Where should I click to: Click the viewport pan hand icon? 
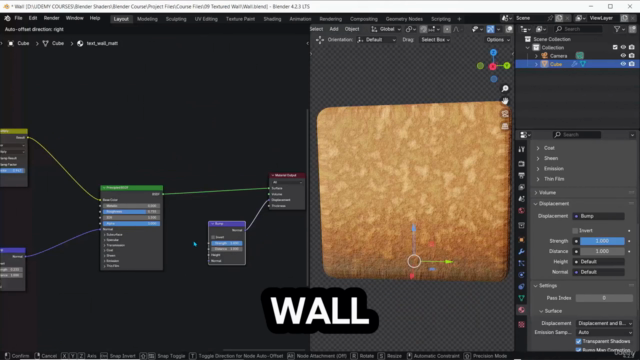click(x=505, y=101)
